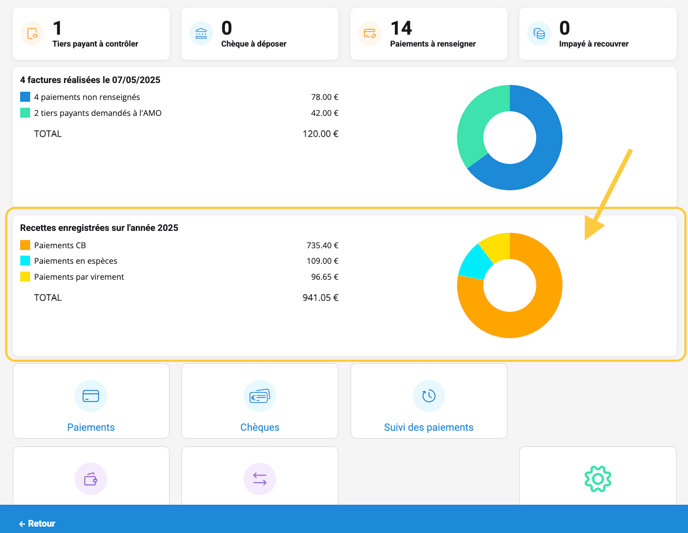Viewport: 688px width, 533px height.
Task: Go back using the Retour link
Action: click(x=37, y=523)
